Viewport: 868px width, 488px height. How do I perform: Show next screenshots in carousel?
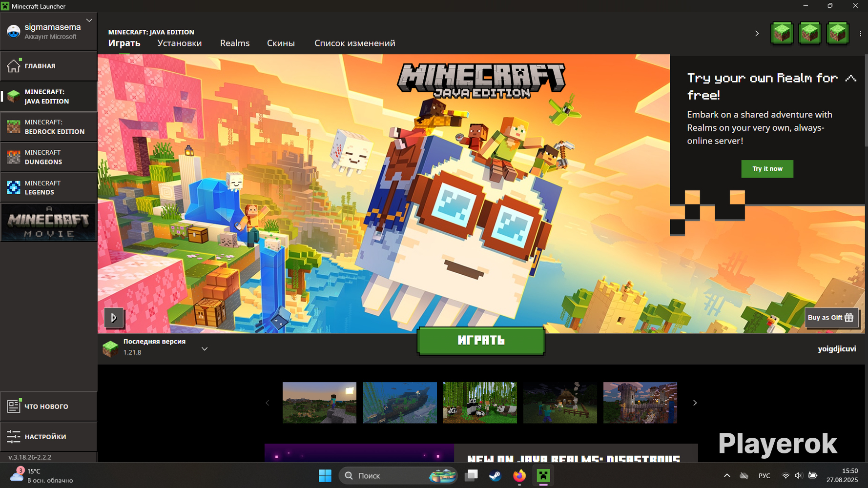(695, 403)
